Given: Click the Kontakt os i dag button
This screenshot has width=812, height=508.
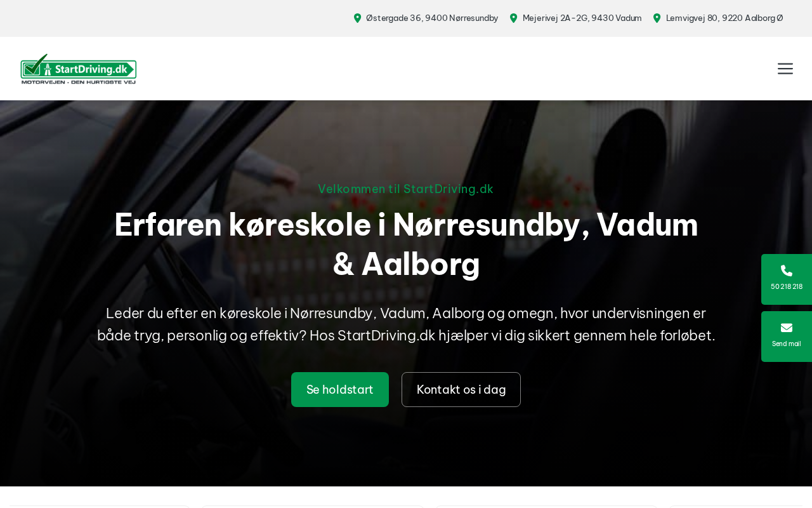Looking at the screenshot, I should pyautogui.click(x=461, y=389).
